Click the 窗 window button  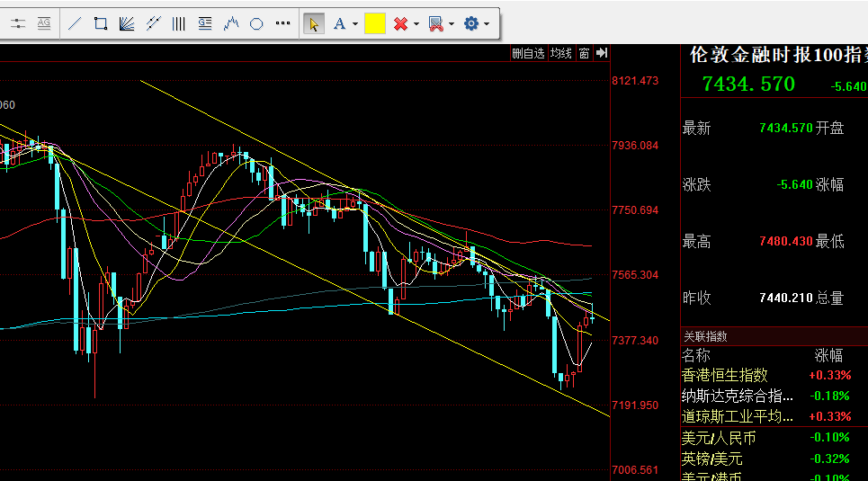[x=584, y=53]
